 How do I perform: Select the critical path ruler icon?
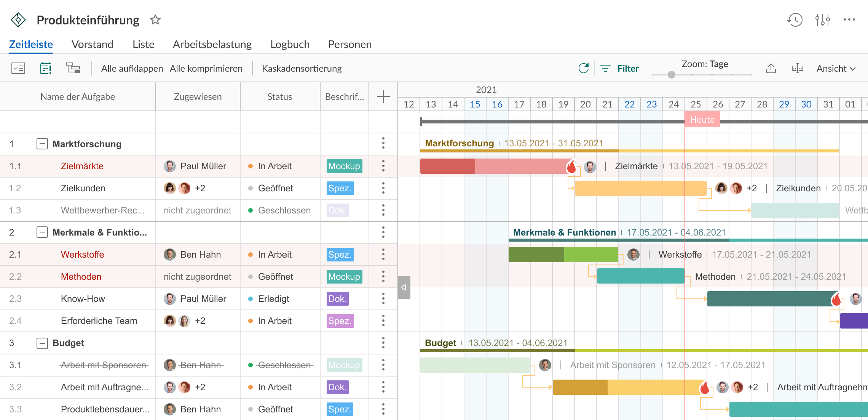(798, 68)
